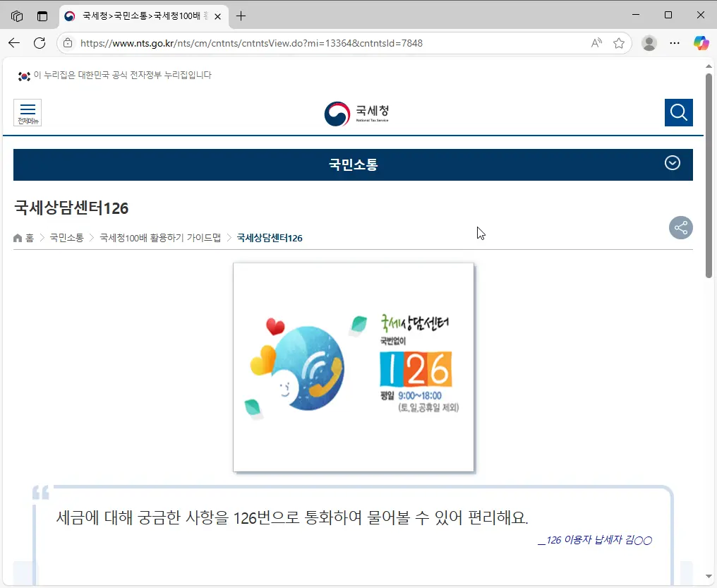Open a new browser tab
Viewport: 717px width, 588px height.
coord(241,16)
